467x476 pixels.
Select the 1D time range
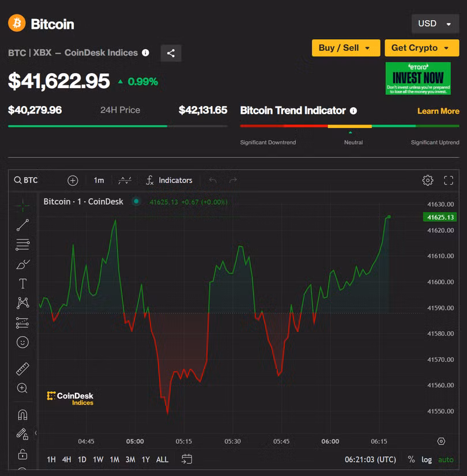coord(82,459)
